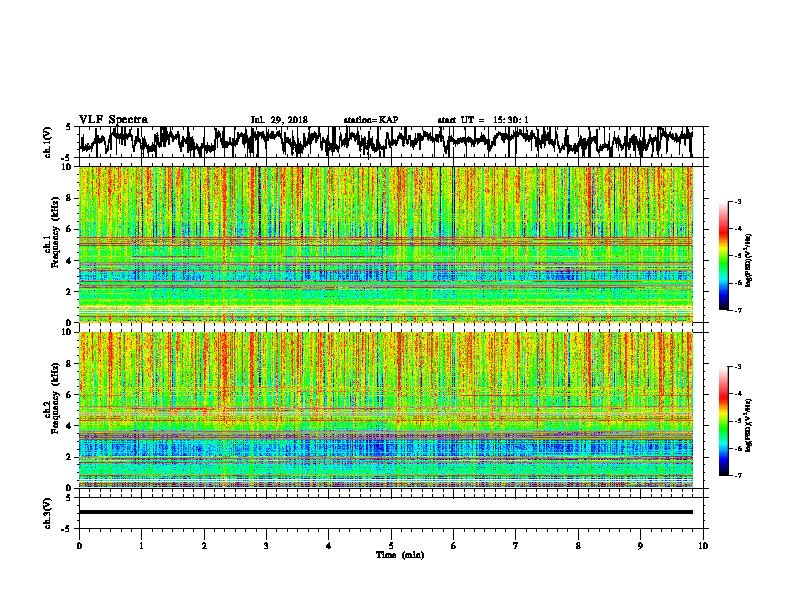
Task: Click the ch.1 colorbar log(PSD) units label
Action: pyautogui.click(x=749, y=260)
